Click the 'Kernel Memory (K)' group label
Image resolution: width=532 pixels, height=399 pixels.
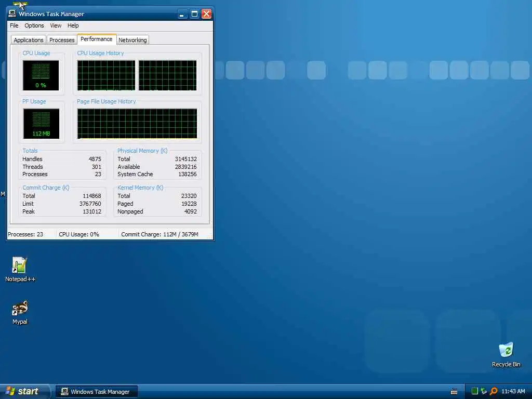point(140,188)
